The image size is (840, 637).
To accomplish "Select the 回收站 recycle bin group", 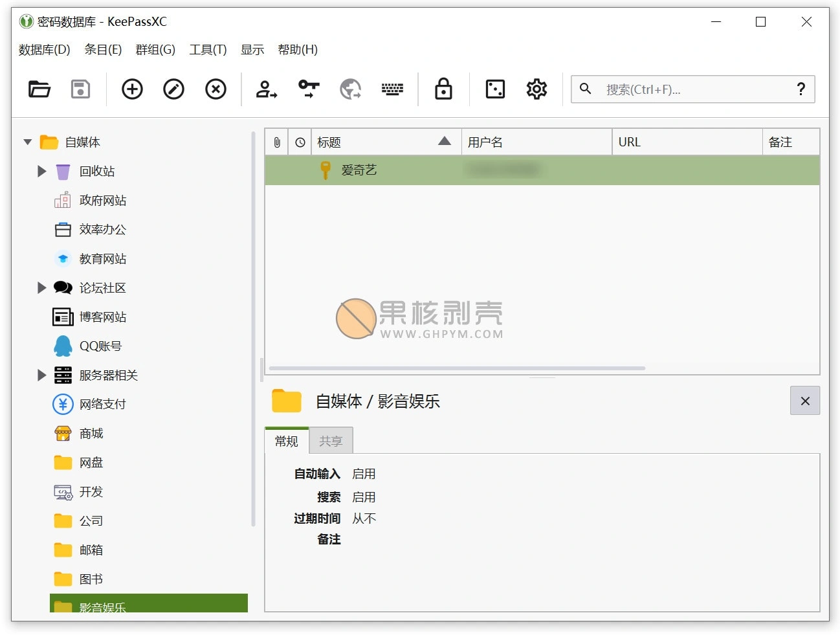I will coord(97,172).
